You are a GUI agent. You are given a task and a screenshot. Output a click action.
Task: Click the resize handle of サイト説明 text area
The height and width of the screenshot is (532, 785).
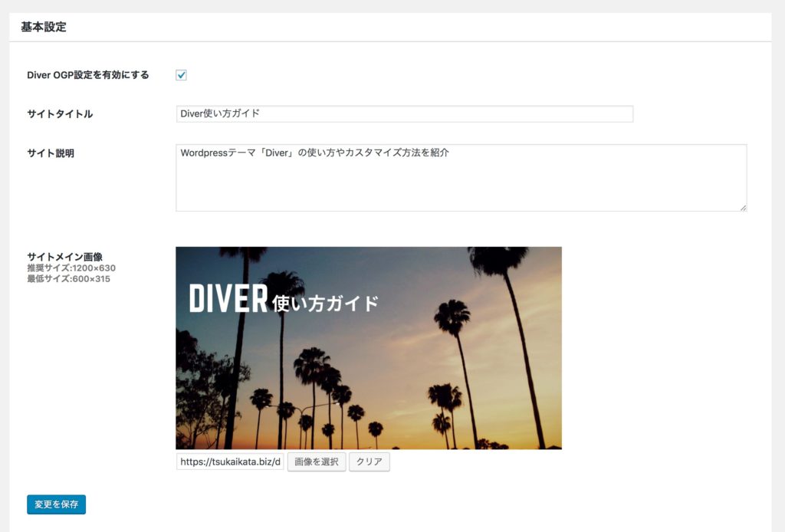(x=743, y=208)
